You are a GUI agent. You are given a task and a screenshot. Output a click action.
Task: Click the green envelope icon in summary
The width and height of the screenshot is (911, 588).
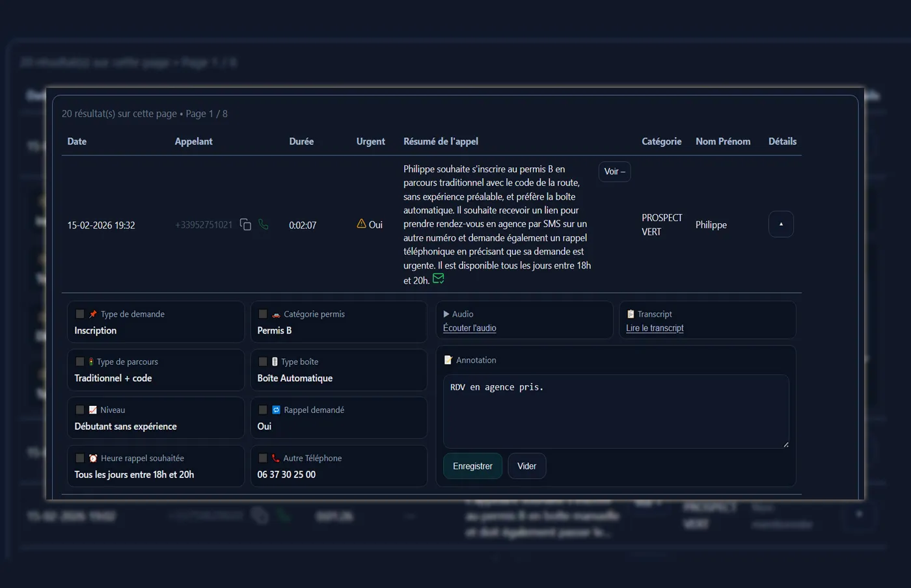pos(439,279)
